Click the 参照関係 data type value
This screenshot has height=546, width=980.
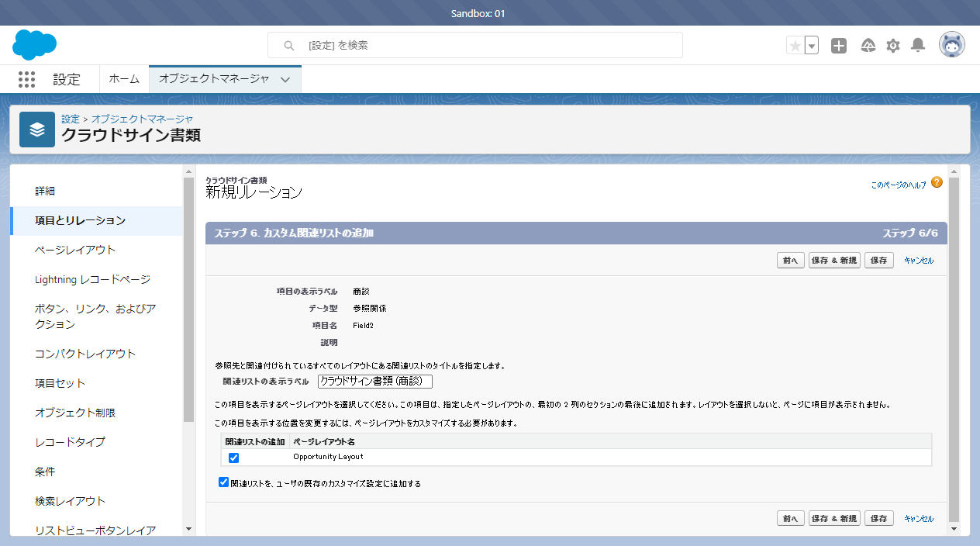369,309
